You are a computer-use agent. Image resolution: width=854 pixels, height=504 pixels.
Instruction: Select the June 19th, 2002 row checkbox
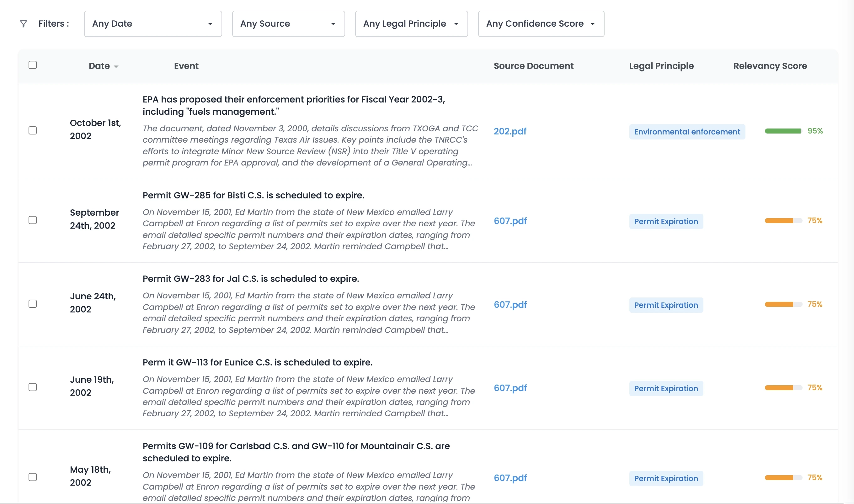pos(33,387)
